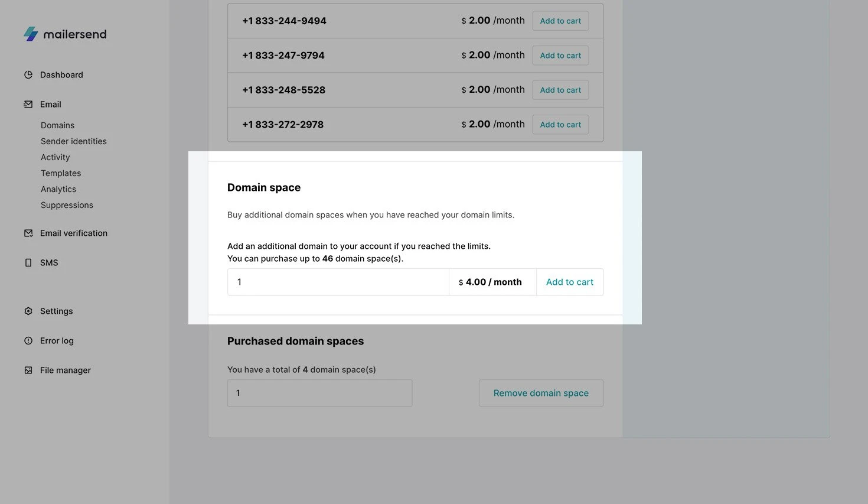
Task: Navigate to Templates
Action: pyautogui.click(x=61, y=173)
